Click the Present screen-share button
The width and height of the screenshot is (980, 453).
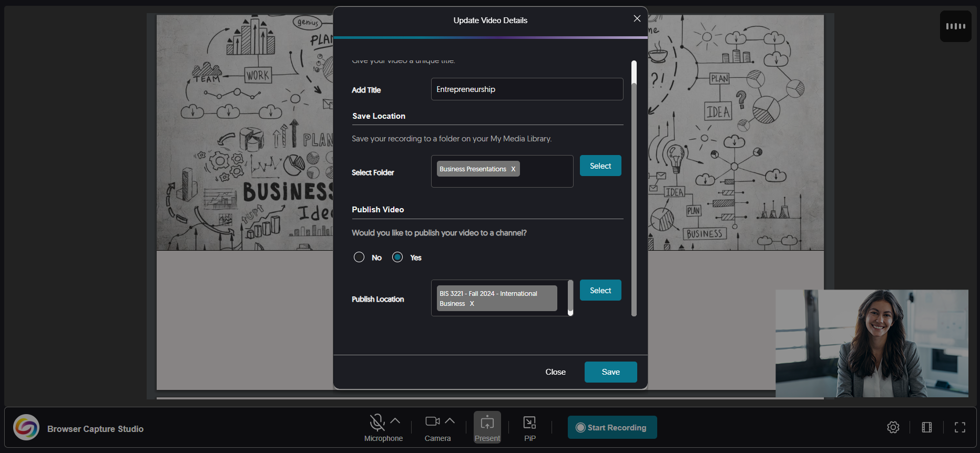(x=487, y=427)
